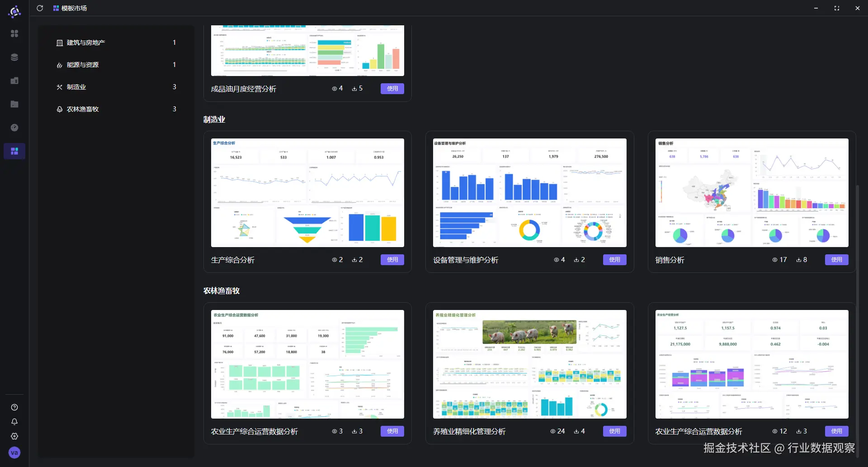Screen dimensions: 868x467
Task: Use the left 农业生产综合运营数据分析 template with 3 views
Action: pyautogui.click(x=392, y=431)
